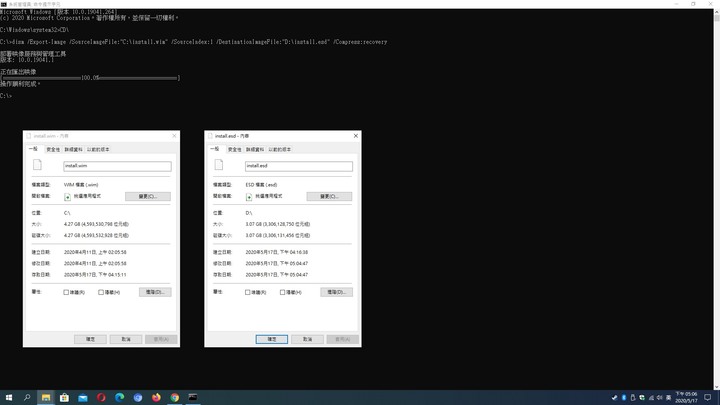The image size is (720, 405).
Task: Toggle Read-only checkbox in install.wim dialog
Action: point(66,292)
